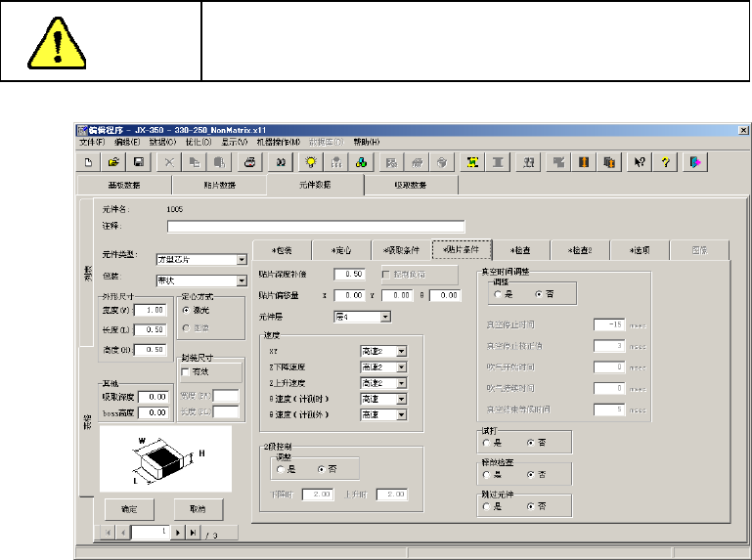
Task: Click the light bulb toolbar icon
Action: (312, 163)
